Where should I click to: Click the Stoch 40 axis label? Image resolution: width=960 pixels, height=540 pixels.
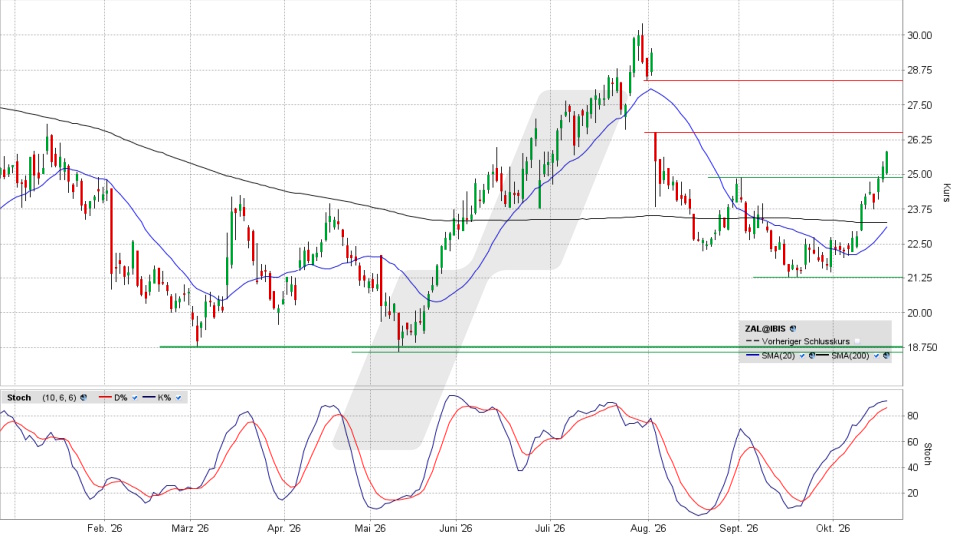[x=912, y=468]
